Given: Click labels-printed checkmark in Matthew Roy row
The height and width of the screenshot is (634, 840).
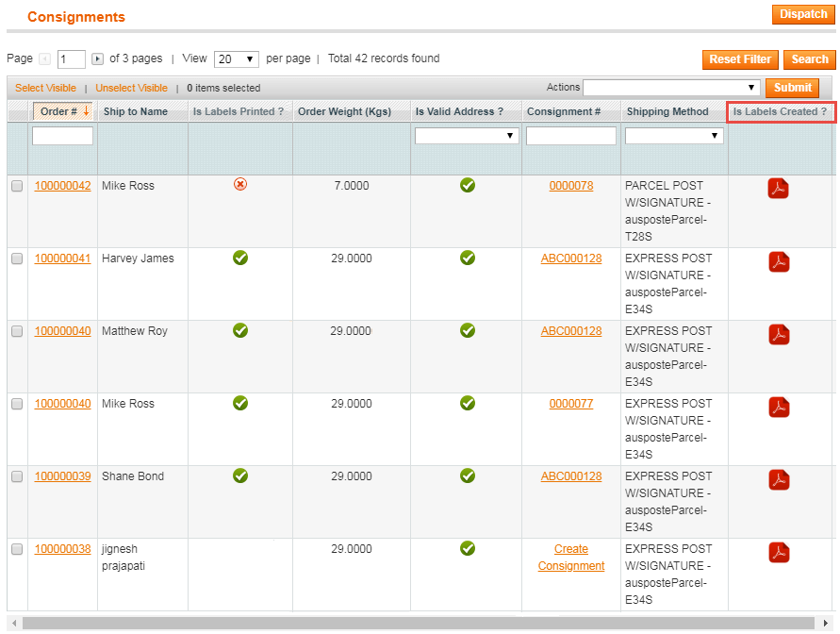Looking at the screenshot, I should pos(240,330).
